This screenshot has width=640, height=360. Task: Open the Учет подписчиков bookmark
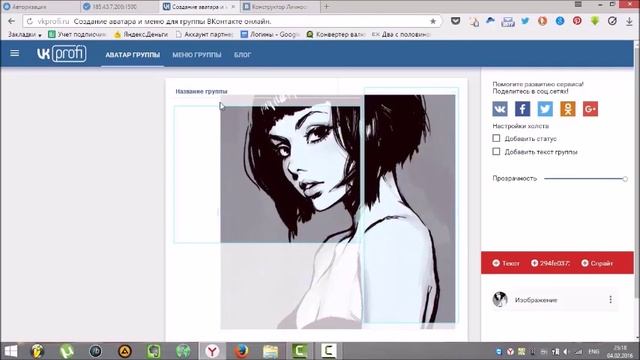(x=77, y=35)
